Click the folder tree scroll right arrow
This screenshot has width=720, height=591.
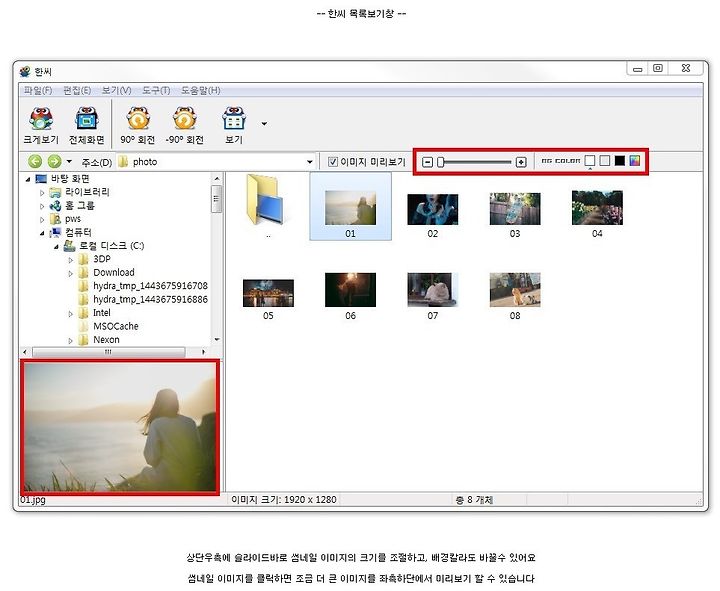(203, 352)
